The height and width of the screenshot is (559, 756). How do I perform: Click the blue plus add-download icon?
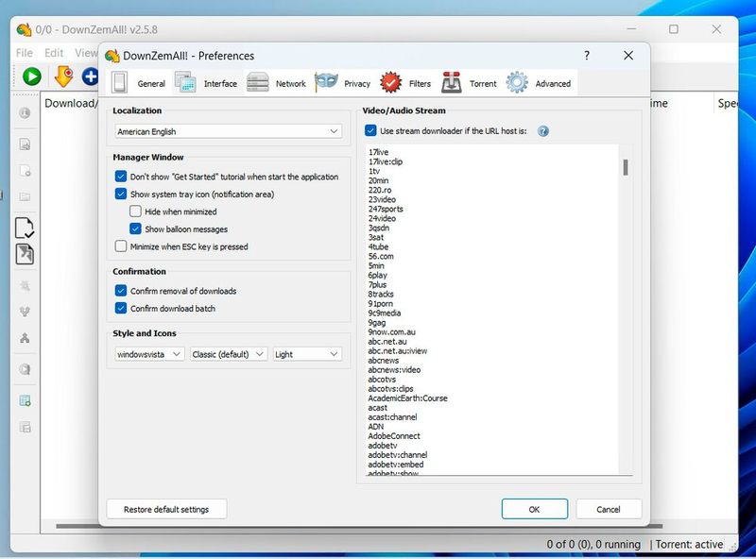point(90,76)
